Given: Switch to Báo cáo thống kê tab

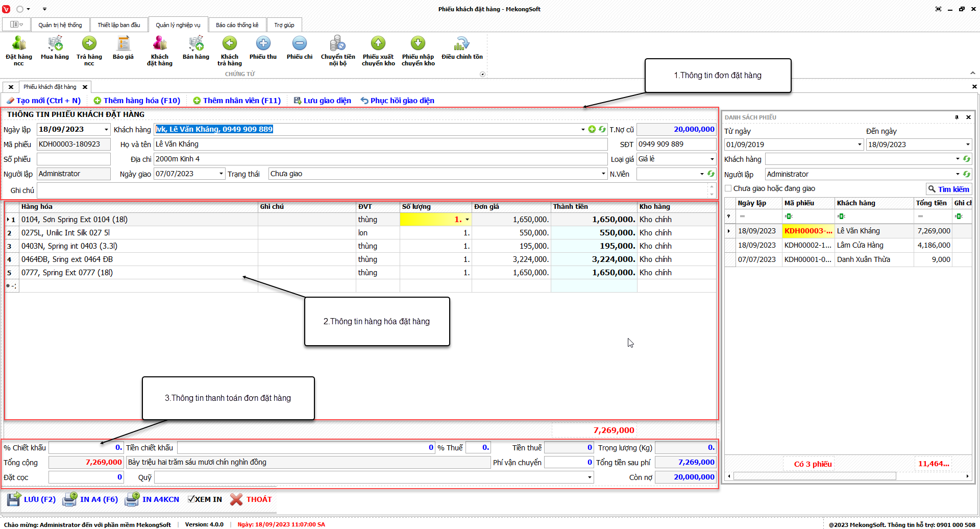Looking at the screenshot, I should point(237,25).
